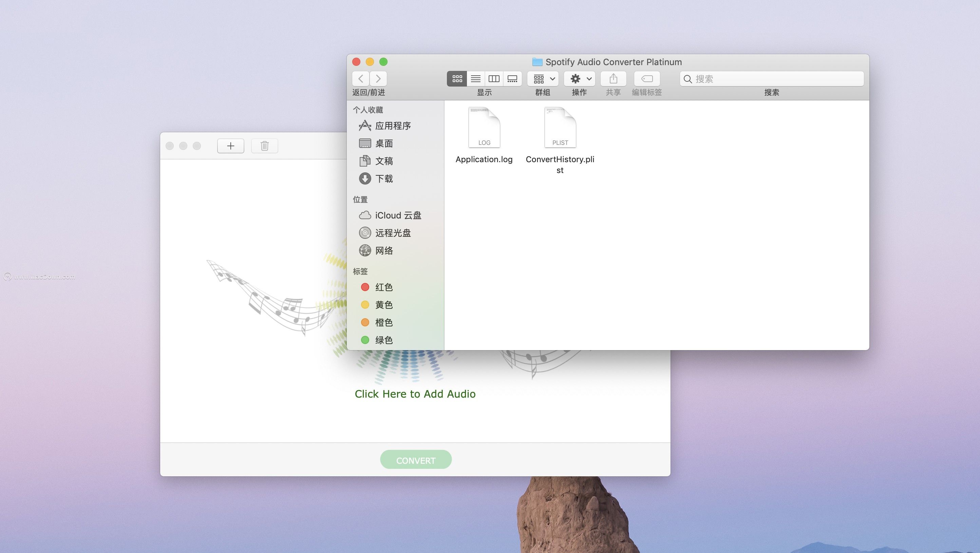
Task: Click the 个人收藏 sidebar heading
Action: [x=368, y=110]
